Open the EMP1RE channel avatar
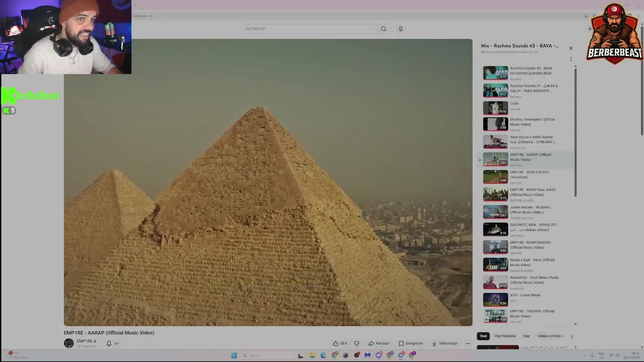Viewport: 644px width, 362px height. click(69, 343)
